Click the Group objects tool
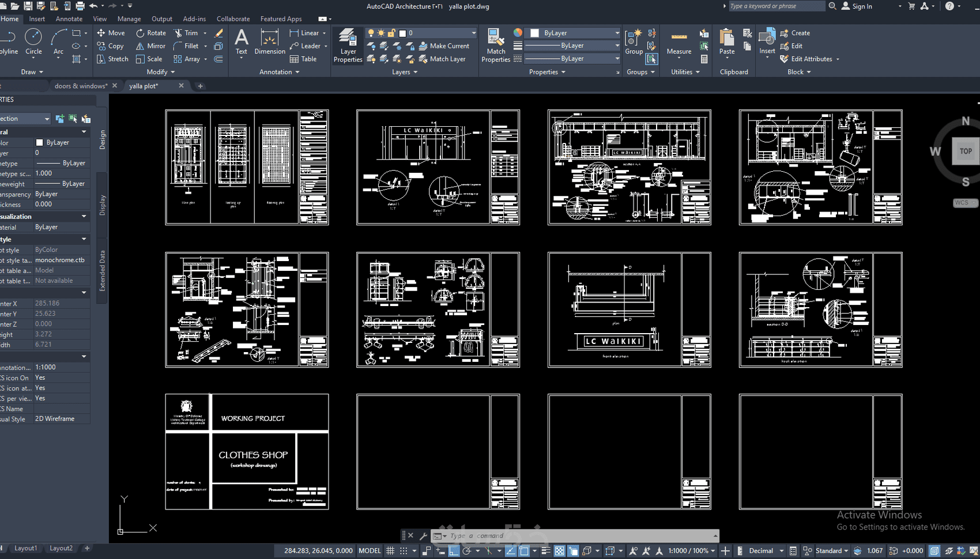 coord(634,42)
